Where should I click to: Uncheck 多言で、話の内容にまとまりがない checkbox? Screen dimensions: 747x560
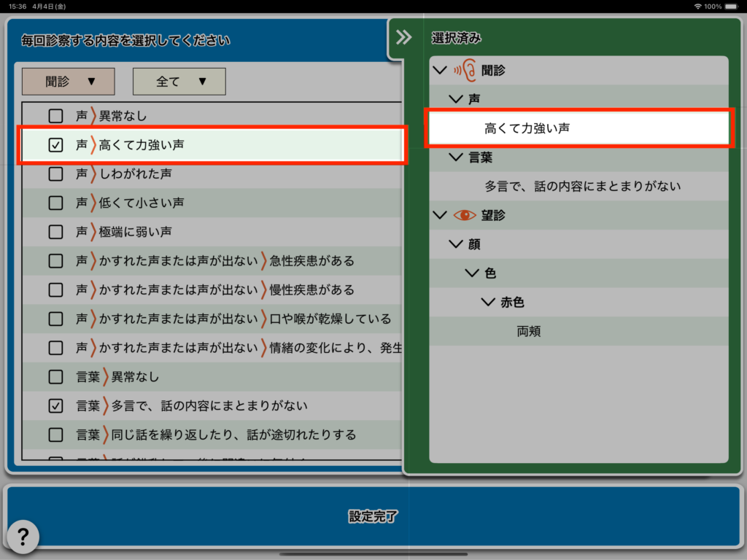pos(55,405)
